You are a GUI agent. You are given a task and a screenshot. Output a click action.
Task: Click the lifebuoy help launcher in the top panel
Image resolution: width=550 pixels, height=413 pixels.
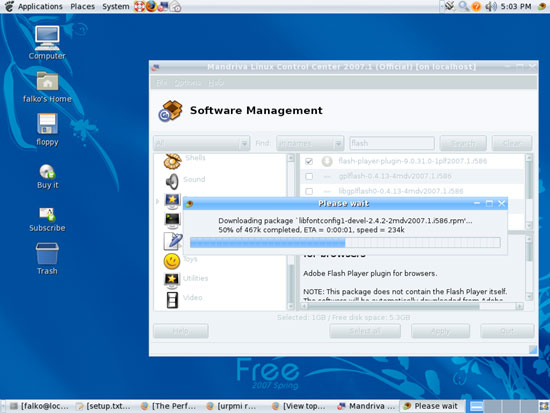pos(139,6)
